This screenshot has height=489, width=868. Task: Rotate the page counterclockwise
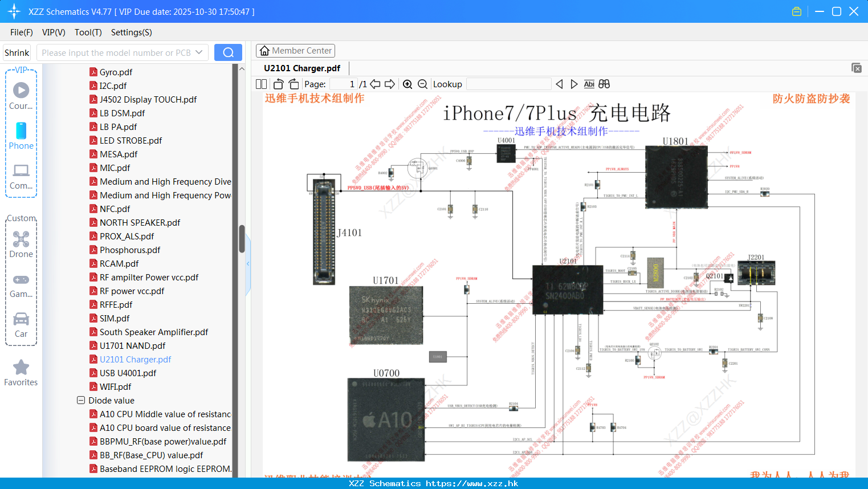point(278,84)
